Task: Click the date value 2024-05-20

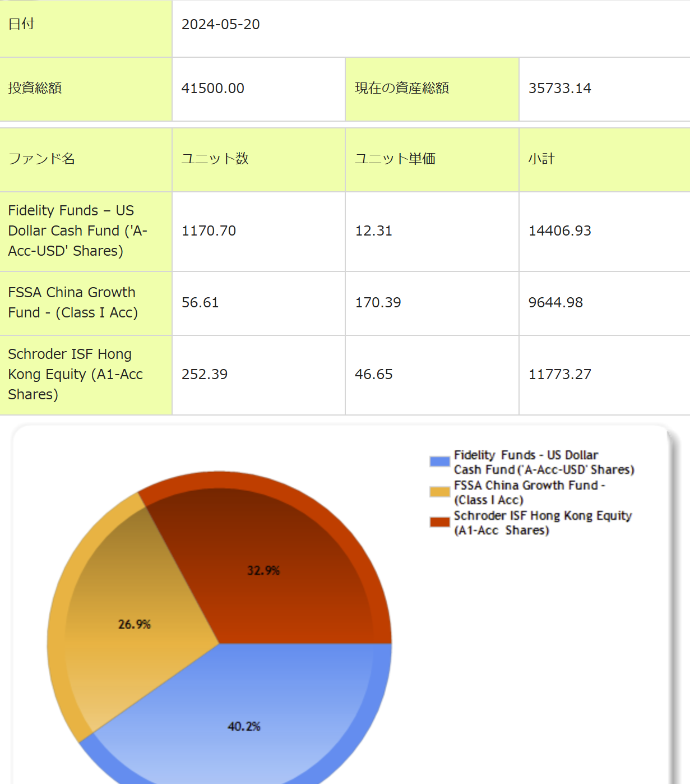Action: point(221,25)
